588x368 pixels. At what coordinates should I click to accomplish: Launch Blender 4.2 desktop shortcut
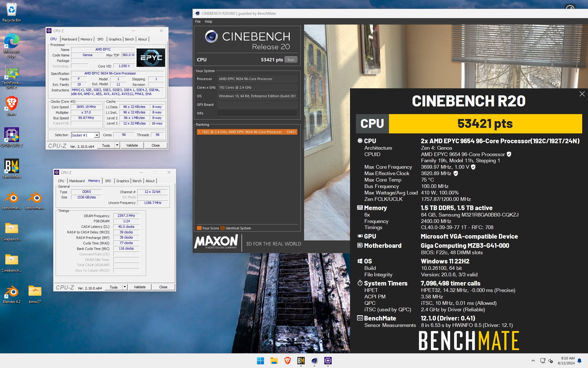pos(12,294)
